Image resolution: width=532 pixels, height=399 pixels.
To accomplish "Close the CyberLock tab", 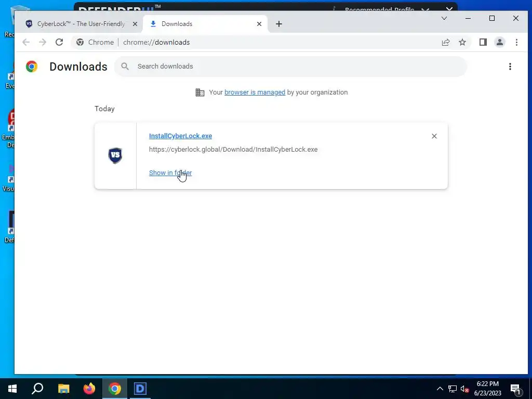I will (x=135, y=24).
